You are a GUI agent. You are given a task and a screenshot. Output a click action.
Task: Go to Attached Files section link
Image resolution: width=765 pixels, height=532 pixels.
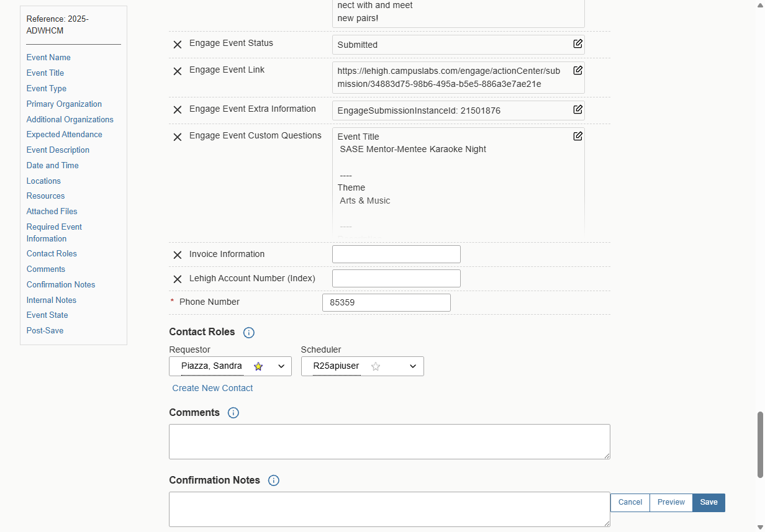(x=52, y=212)
